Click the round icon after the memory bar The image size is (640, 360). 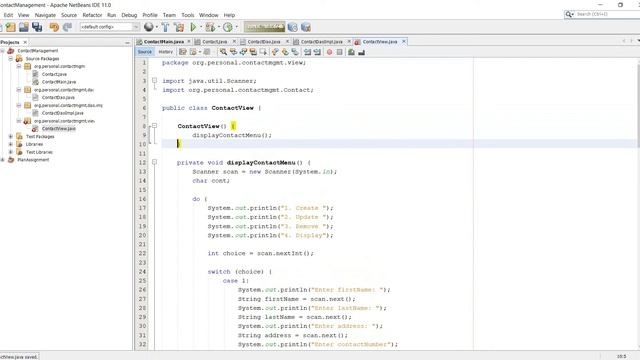click(x=292, y=27)
